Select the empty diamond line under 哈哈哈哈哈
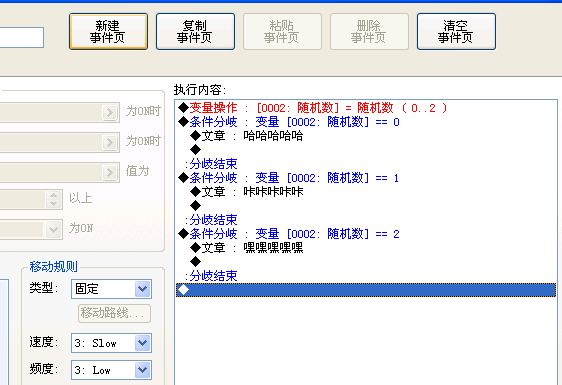The height and width of the screenshot is (385, 562). pyautogui.click(x=366, y=150)
